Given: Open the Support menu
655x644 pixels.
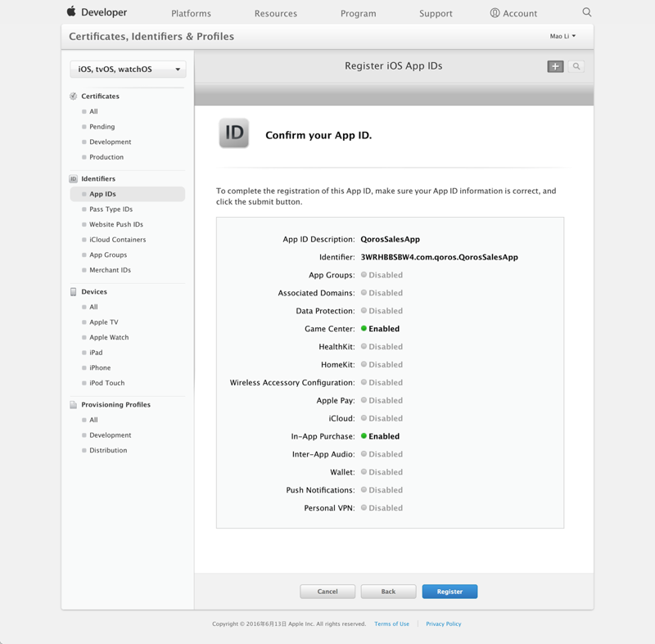Looking at the screenshot, I should click(x=436, y=13).
